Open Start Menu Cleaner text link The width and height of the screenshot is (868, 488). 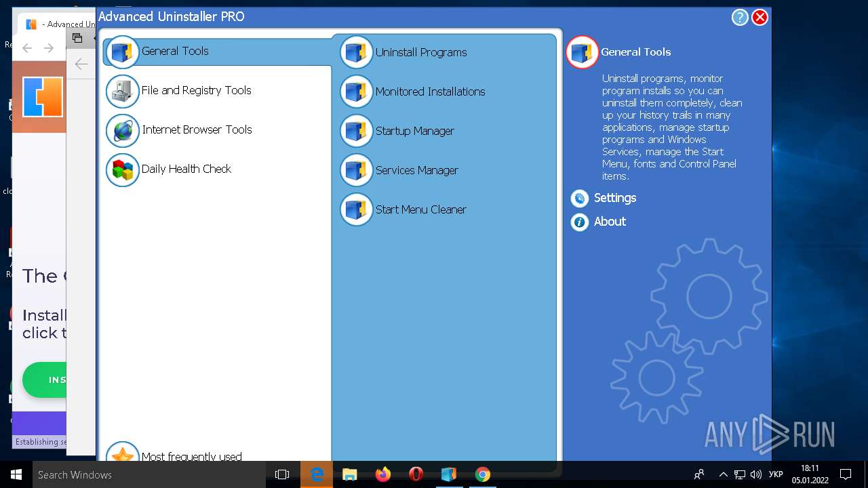(x=421, y=209)
